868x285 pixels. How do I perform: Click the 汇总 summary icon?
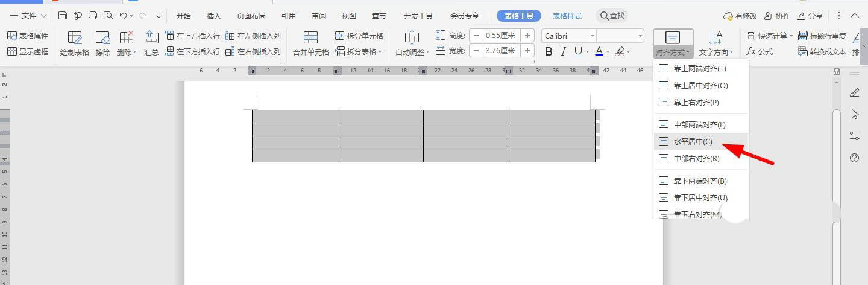click(x=151, y=43)
